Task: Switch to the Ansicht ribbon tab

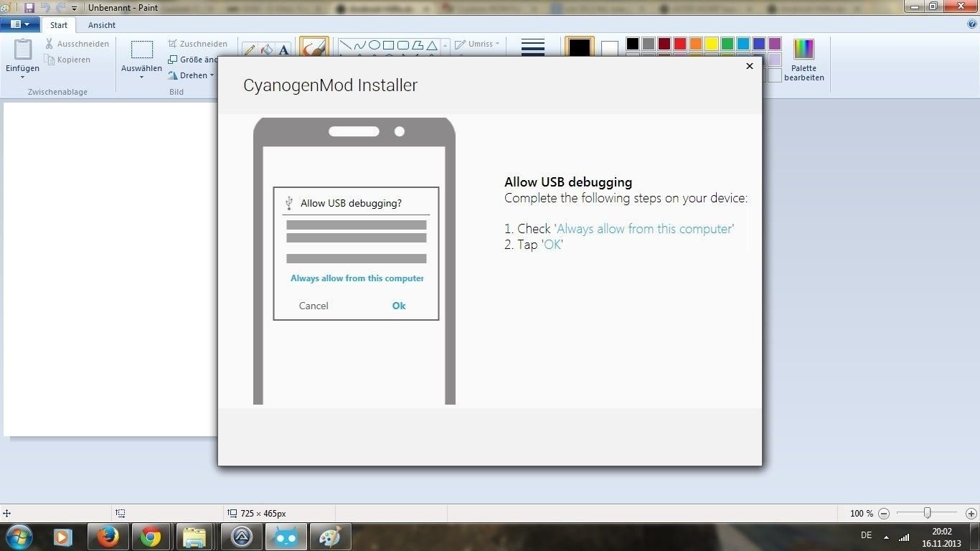Action: (102, 25)
